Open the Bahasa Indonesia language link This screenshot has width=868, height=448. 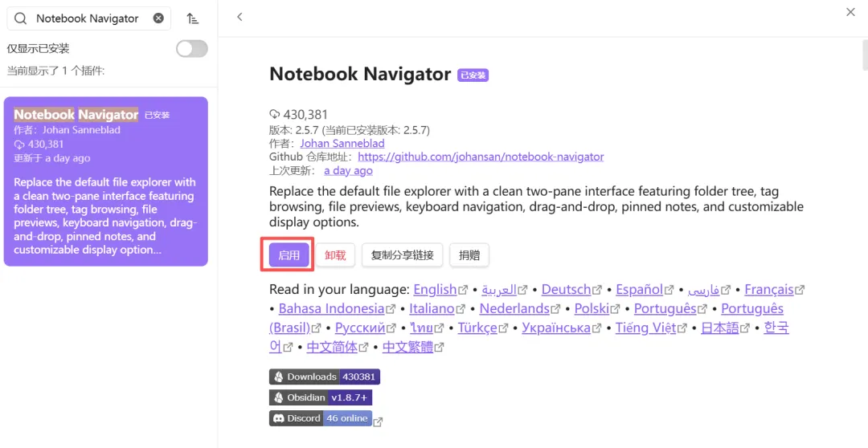pyautogui.click(x=331, y=308)
